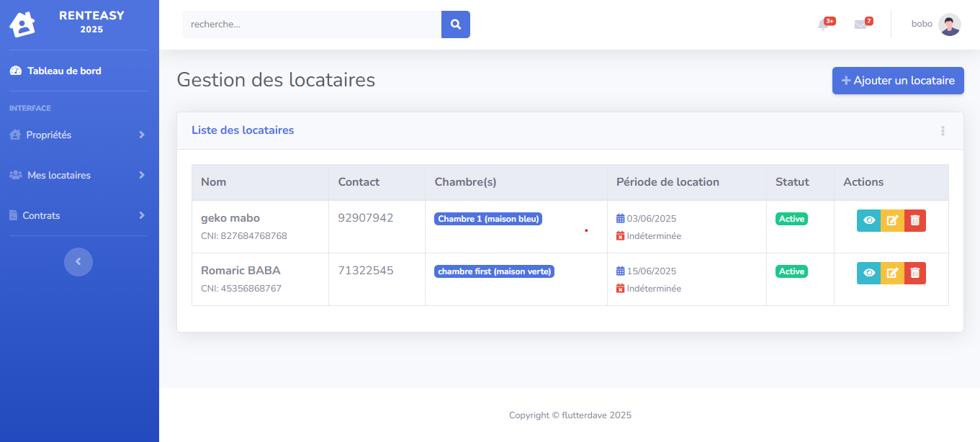Expand the Mes locataires sidebar menu
This screenshot has width=980, height=442.
pyautogui.click(x=79, y=175)
